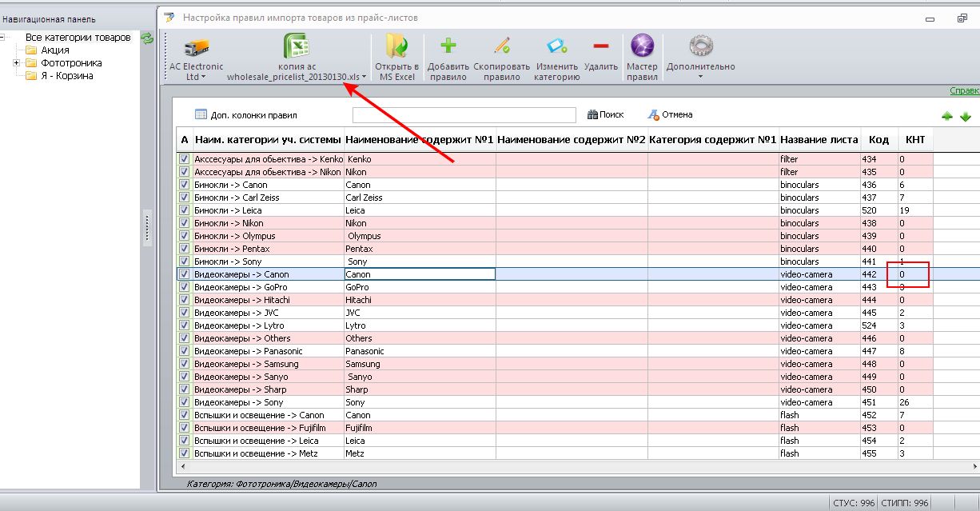Toggle checkbox for Аксссесуары для обьектива Kenko row
The image size is (980, 511).
pos(185,159)
